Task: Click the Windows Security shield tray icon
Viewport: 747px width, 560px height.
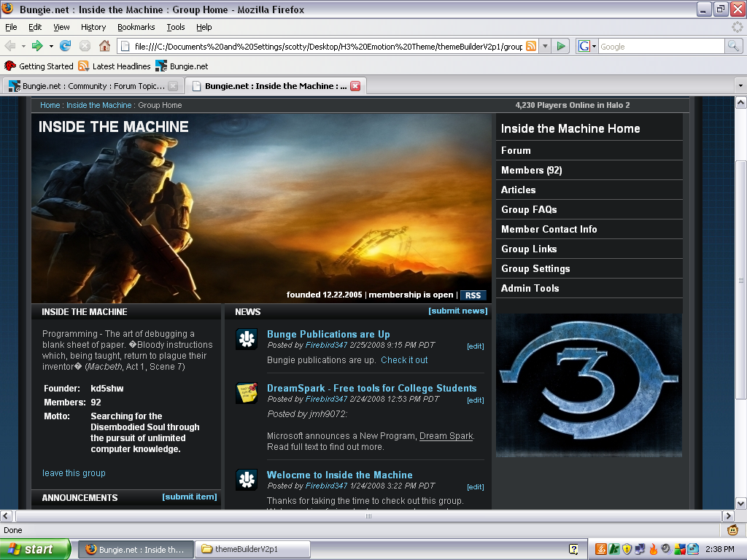Action: [x=626, y=549]
